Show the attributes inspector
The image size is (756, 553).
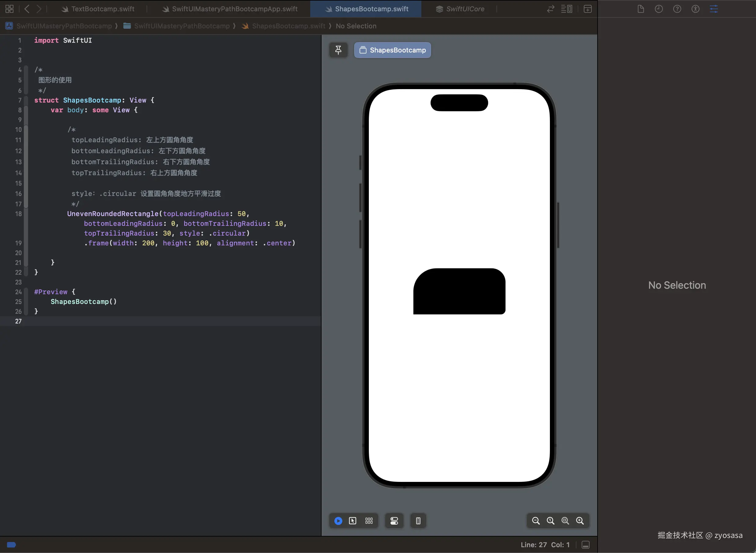(714, 9)
